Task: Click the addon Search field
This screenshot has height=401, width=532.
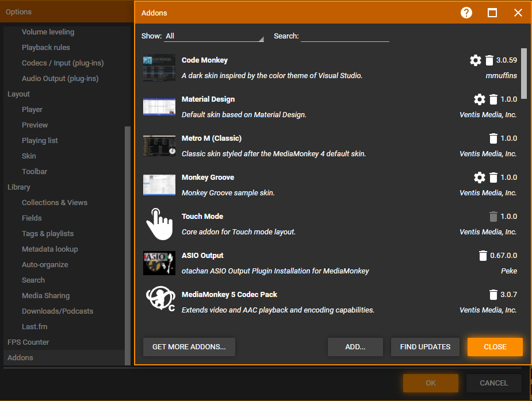Action: click(x=345, y=36)
